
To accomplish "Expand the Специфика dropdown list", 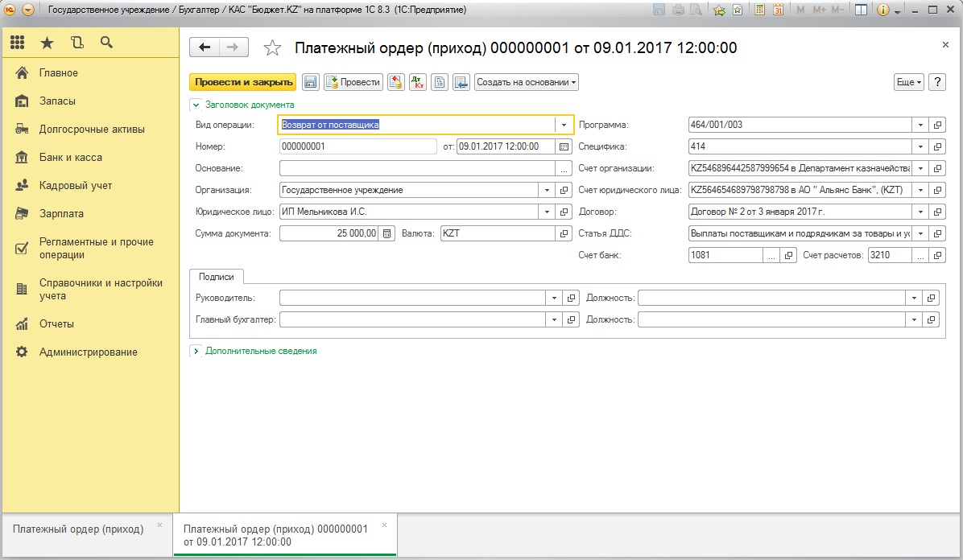I will [920, 146].
